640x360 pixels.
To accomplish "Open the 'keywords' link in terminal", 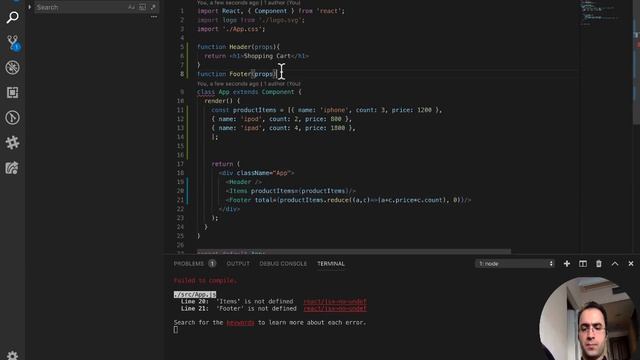I will coord(240,322).
